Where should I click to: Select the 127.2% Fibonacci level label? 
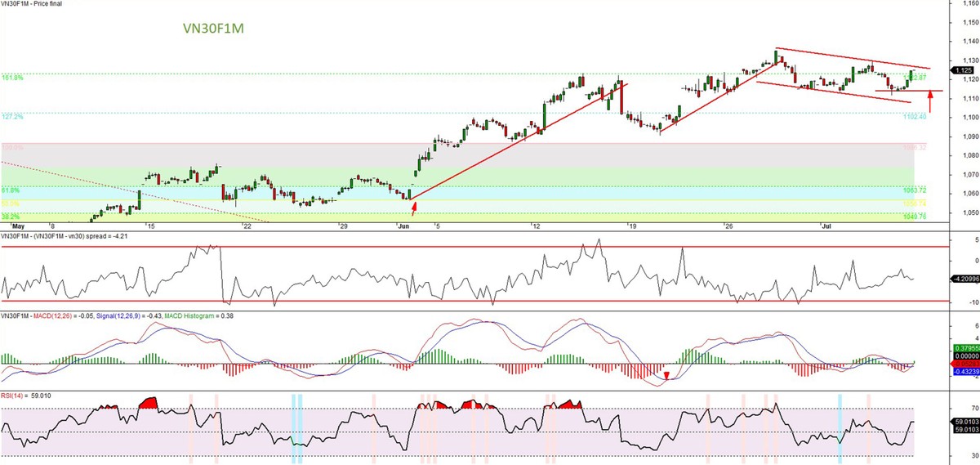point(13,117)
